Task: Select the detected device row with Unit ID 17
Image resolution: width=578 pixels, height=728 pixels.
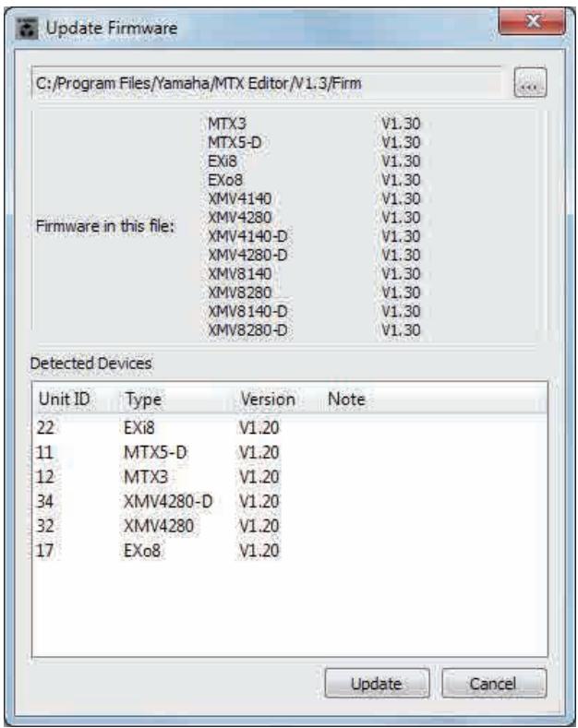Action: tap(290, 551)
